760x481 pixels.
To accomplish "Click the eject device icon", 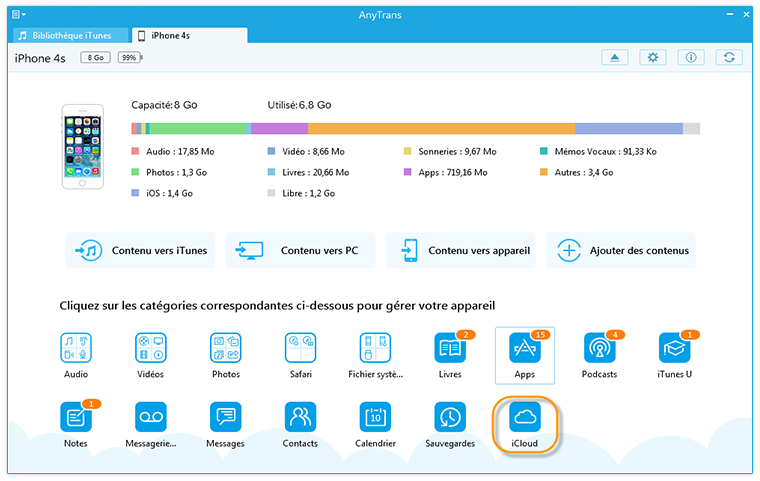I will tap(615, 58).
